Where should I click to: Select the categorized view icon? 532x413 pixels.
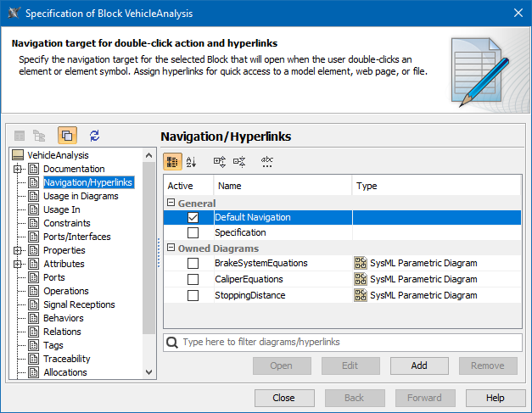[172, 161]
